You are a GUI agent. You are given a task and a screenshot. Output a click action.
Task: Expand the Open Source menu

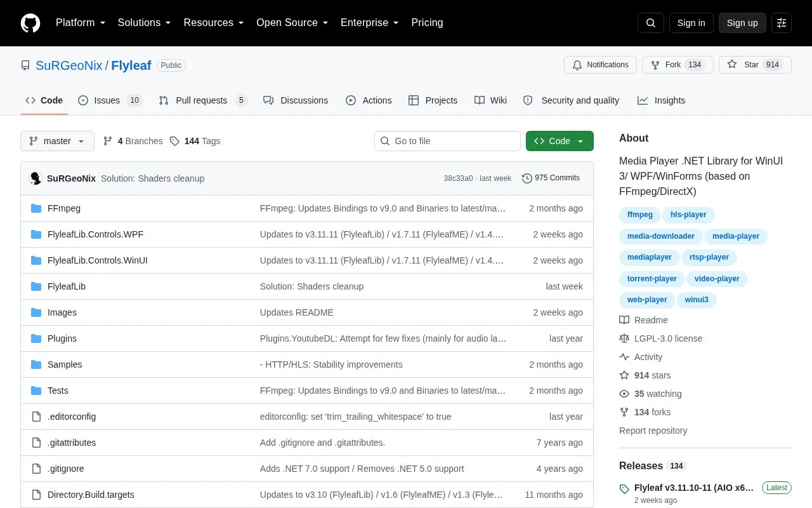[292, 23]
